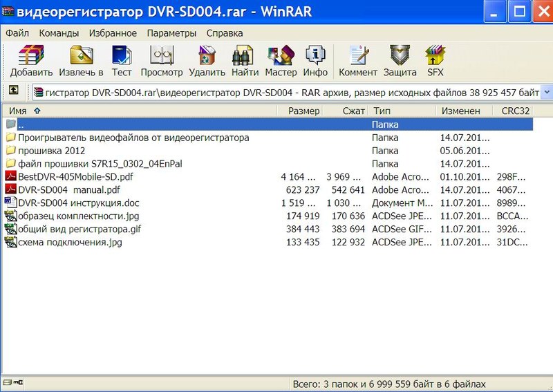Click the image icon of общий вид регистратора.gif

pyautogui.click(x=10, y=229)
